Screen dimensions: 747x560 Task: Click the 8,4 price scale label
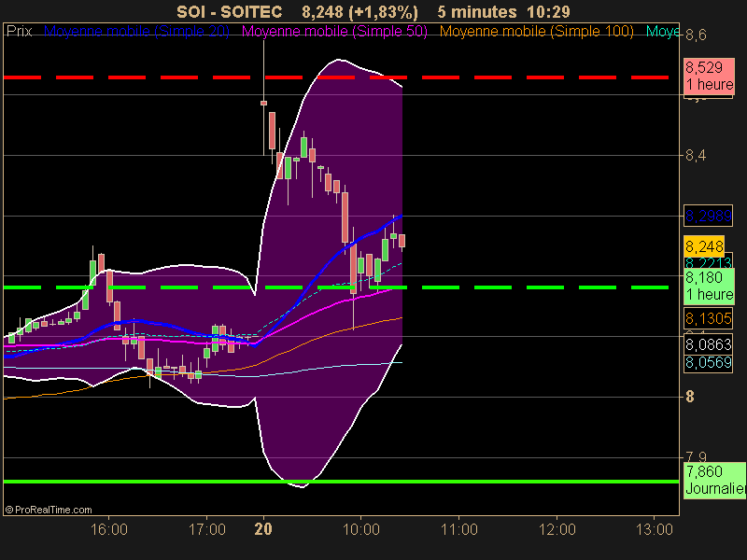(696, 156)
